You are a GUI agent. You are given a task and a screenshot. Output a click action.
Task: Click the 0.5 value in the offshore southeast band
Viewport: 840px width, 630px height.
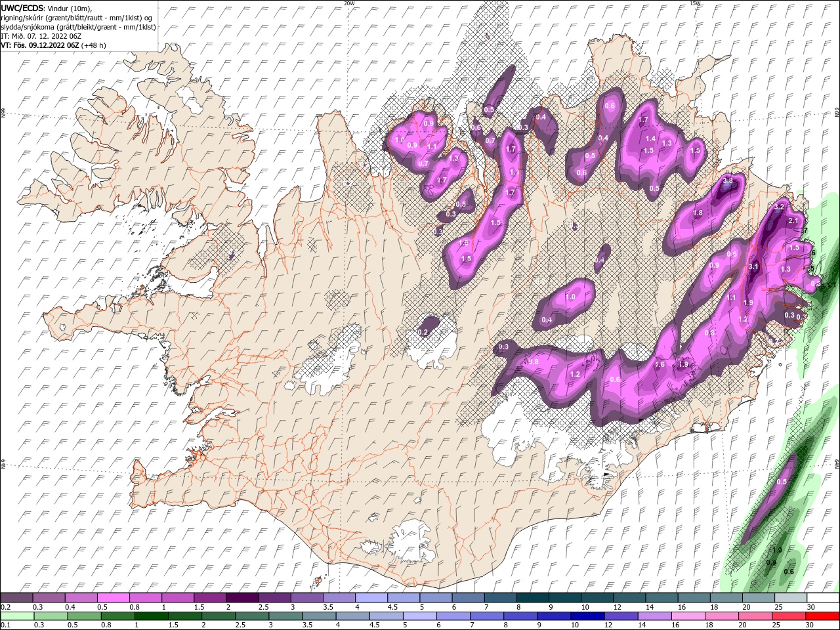pos(782,482)
